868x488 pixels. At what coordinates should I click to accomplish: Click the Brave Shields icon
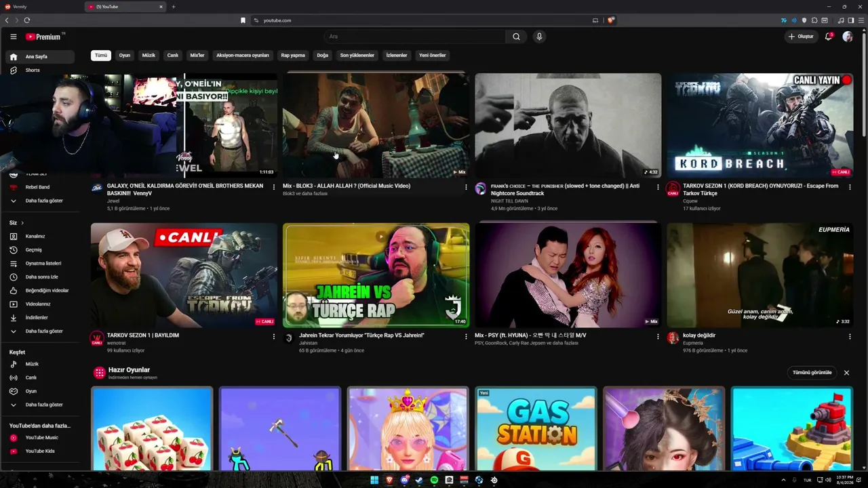pos(611,20)
